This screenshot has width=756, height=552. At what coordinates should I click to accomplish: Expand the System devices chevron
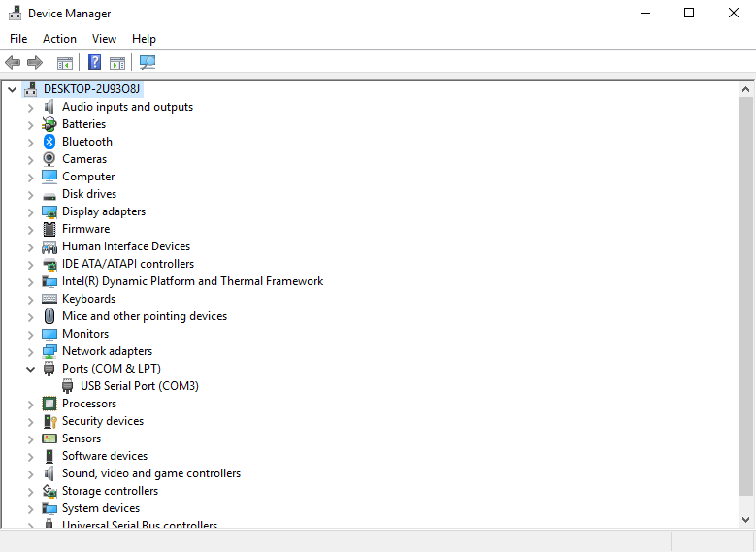[30, 509]
